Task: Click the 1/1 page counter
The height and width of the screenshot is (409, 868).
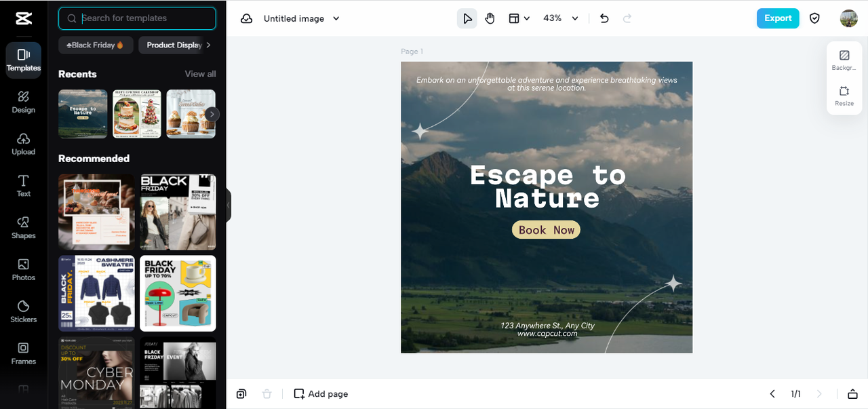Action: coord(796,394)
